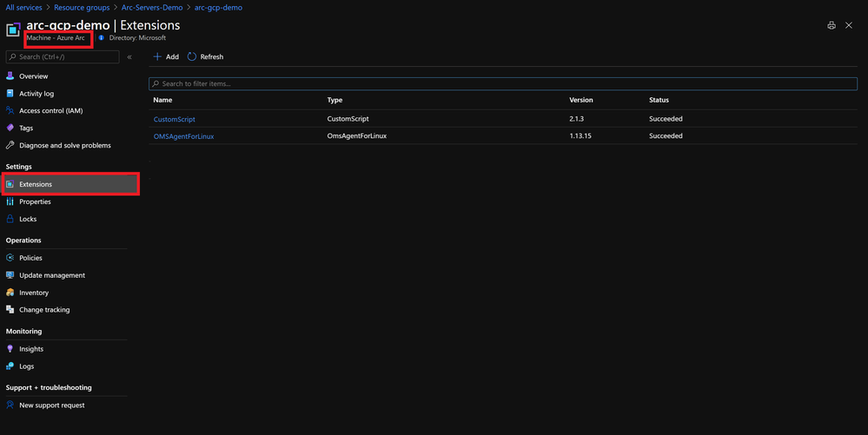Viewport: 868px width, 435px height.
Task: Sort by the Name column header
Action: [x=162, y=100]
